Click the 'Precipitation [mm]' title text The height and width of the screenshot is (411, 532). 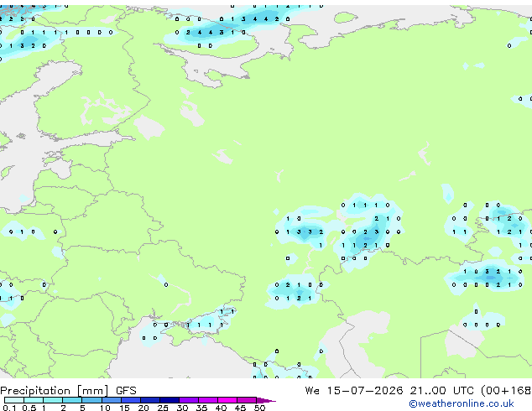[55, 391]
